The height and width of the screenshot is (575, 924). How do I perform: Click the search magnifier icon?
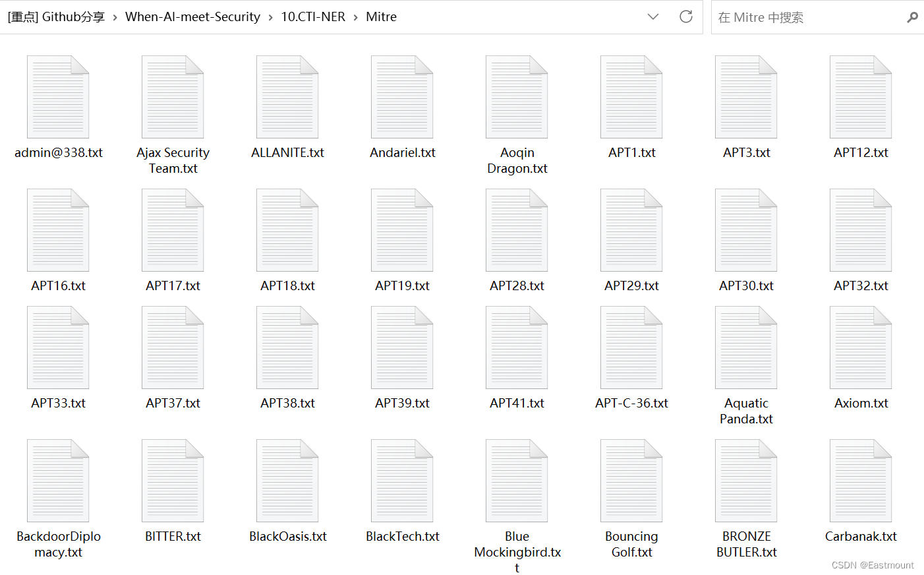pos(912,17)
